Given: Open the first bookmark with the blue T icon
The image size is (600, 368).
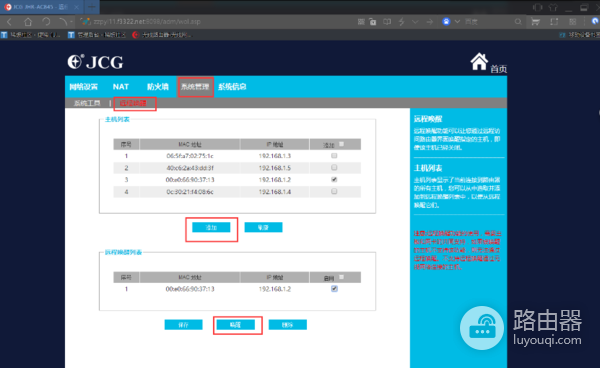Looking at the screenshot, I should click(x=31, y=35).
